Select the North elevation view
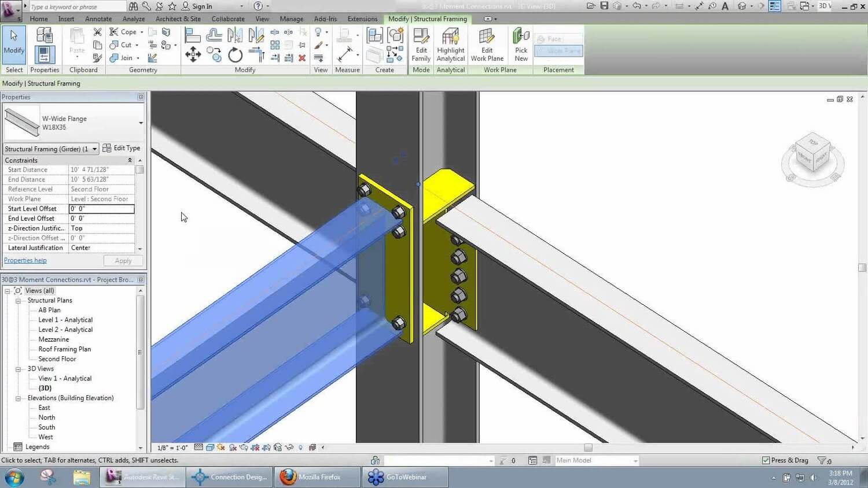Screen dimensions: 868x488 (47, 417)
